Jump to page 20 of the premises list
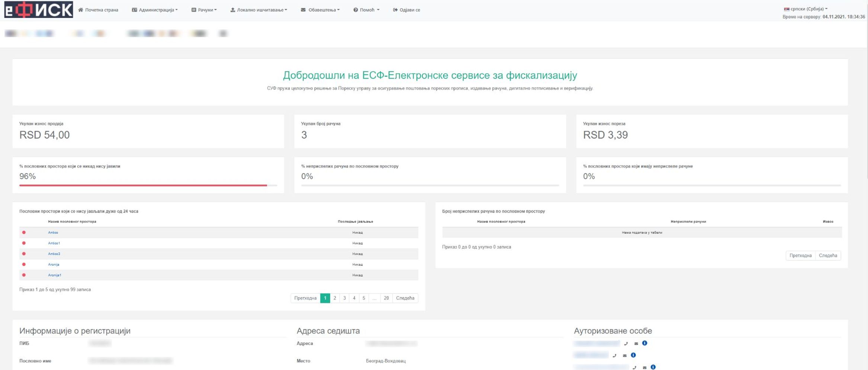868x370 pixels. (x=386, y=298)
